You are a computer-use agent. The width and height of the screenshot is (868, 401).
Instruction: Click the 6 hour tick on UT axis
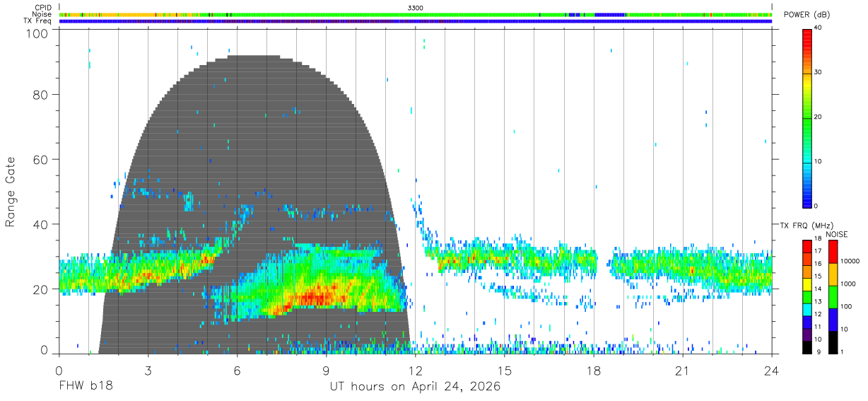[237, 371]
